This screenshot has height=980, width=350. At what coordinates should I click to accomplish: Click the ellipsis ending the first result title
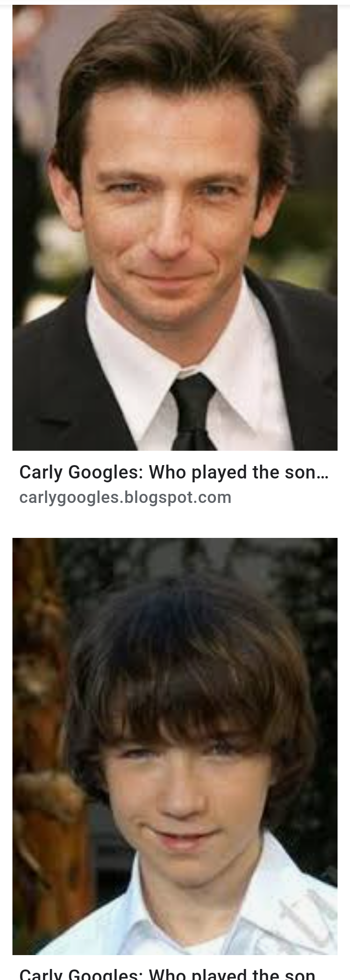click(x=323, y=472)
